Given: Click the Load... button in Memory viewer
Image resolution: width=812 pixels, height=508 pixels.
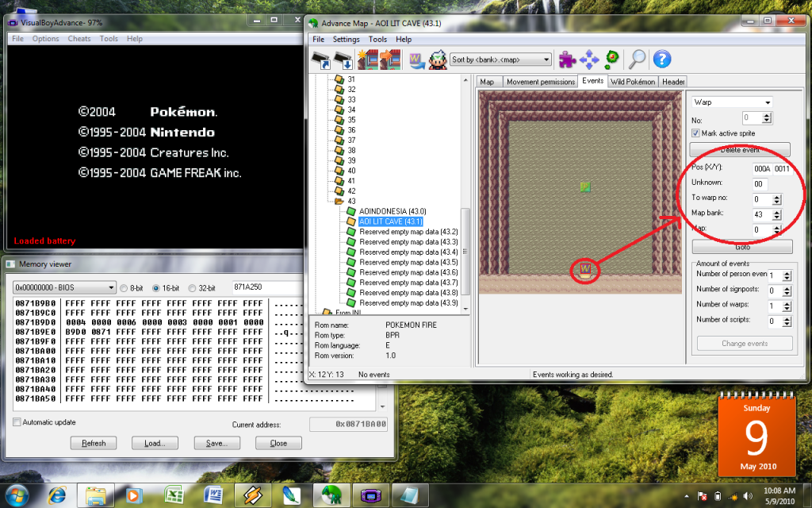Looking at the screenshot, I should (x=155, y=443).
